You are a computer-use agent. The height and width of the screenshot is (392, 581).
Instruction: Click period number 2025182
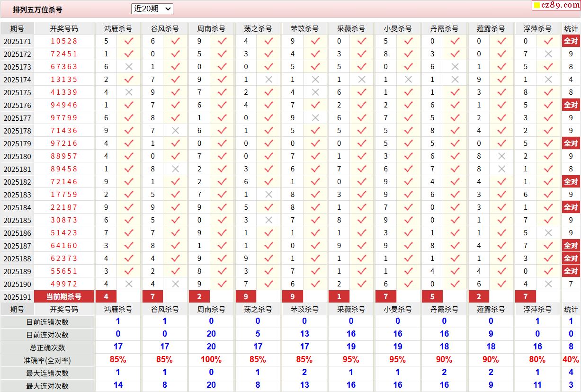17,182
